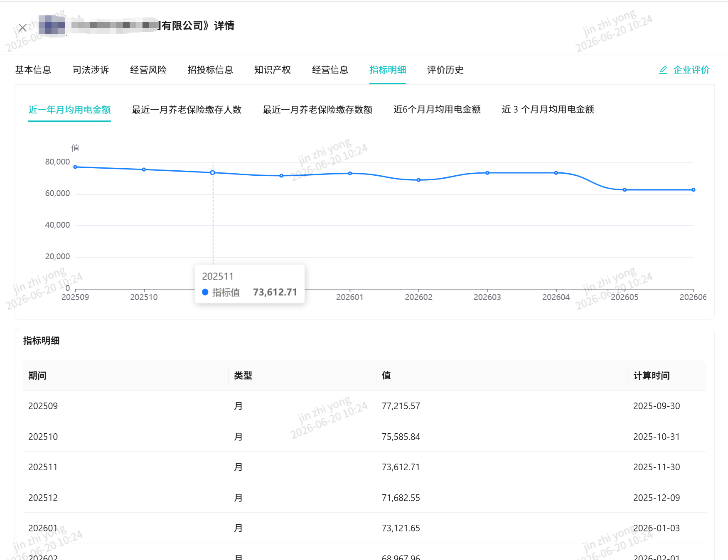Select the 指标明细 tab
This screenshot has width=728, height=560.
(x=388, y=70)
